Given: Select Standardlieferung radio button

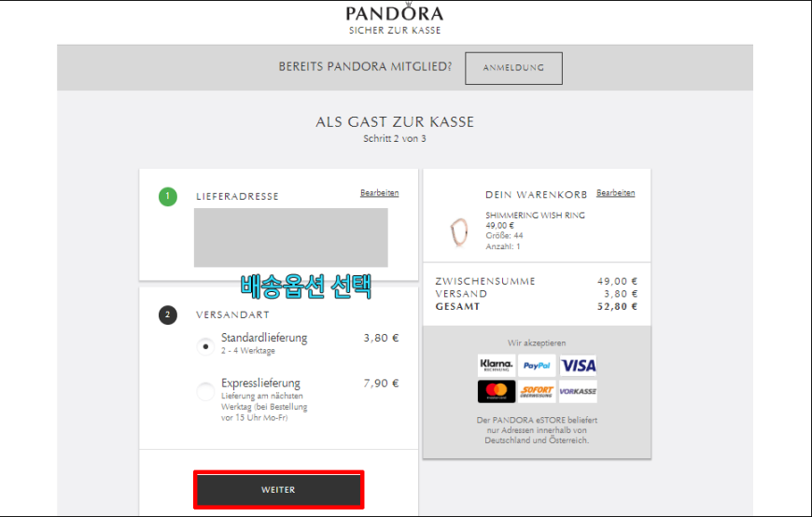Looking at the screenshot, I should 205,346.
